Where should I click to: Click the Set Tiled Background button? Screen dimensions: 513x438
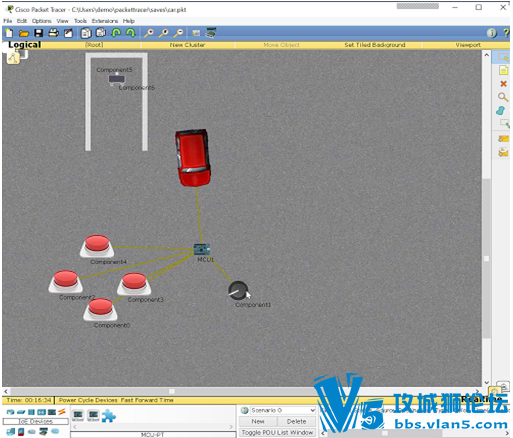pyautogui.click(x=375, y=45)
